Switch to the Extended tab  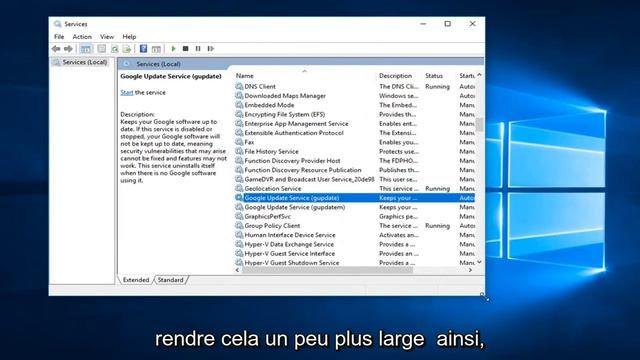coord(136,280)
